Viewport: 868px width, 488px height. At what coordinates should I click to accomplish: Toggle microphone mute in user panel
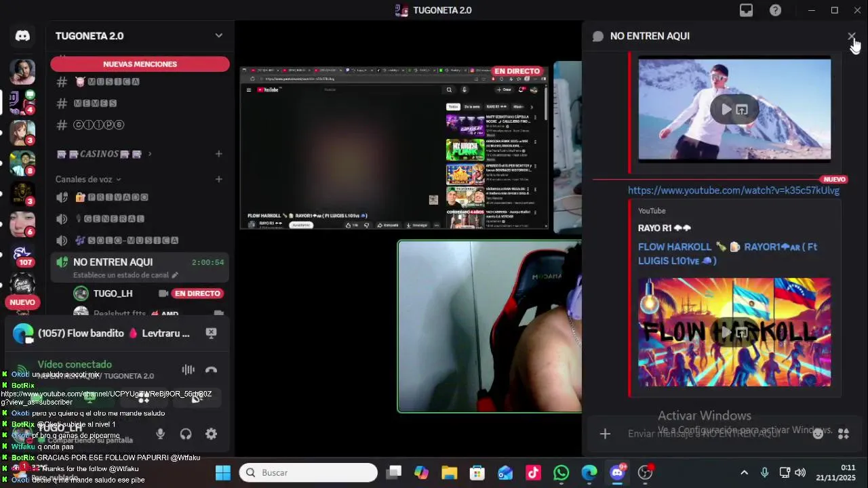(x=160, y=434)
